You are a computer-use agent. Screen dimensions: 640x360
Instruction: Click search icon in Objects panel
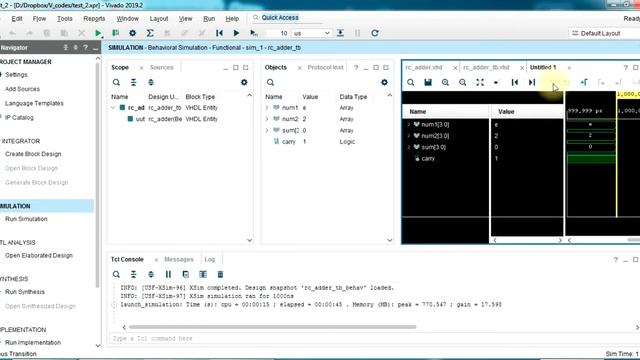pos(270,82)
